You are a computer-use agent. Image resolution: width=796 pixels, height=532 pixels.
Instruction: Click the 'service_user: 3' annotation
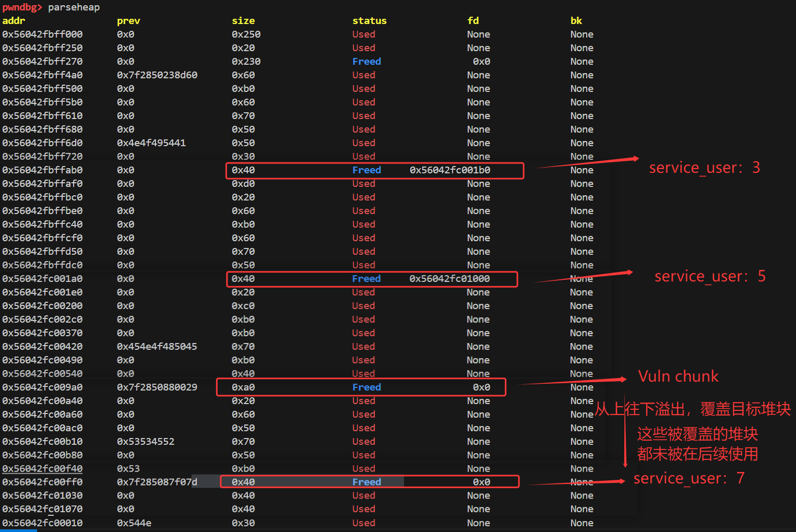(x=704, y=168)
